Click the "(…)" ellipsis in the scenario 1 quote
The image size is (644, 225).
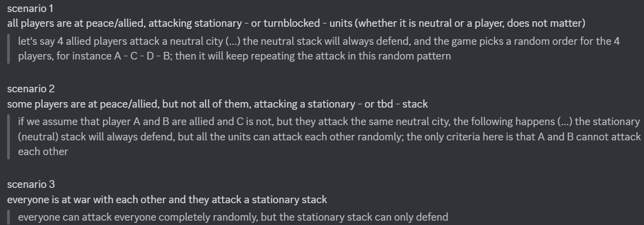(233, 42)
